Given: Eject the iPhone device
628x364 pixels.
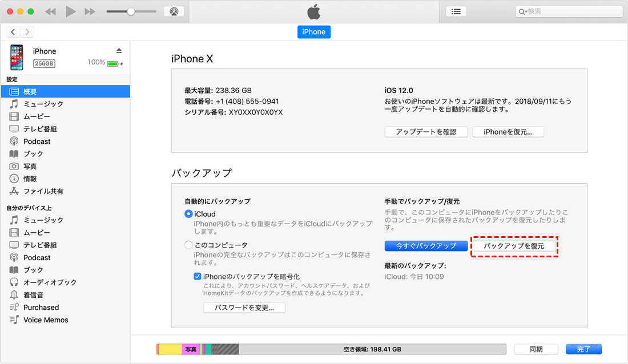Looking at the screenshot, I should [119, 51].
